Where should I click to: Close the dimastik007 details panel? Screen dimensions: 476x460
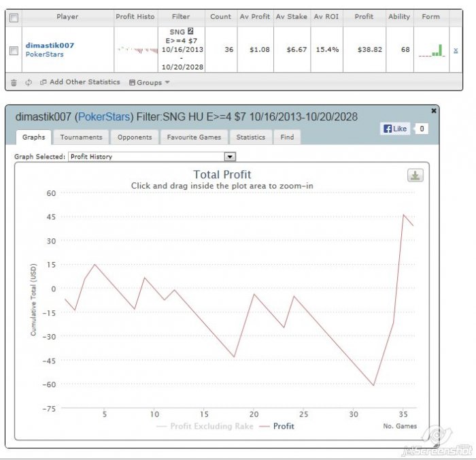pyautogui.click(x=434, y=111)
